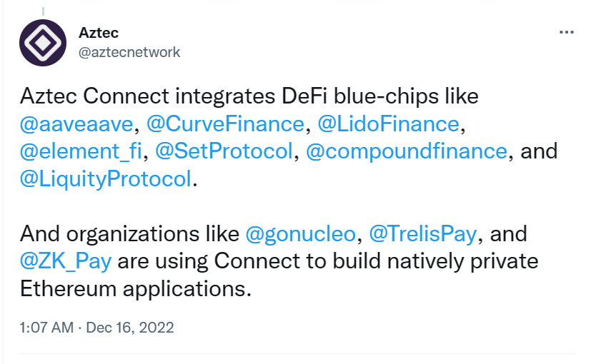Viewport: 591px width, 364px height.
Task: Click the Aztec profile avatar logo
Action: (42, 44)
